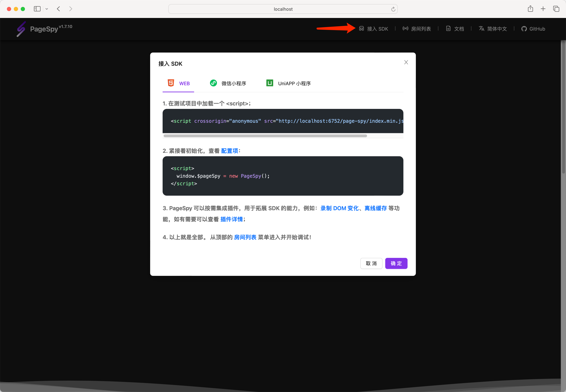
Task: Expand the sidebar dropdown chevron
Action: point(47,9)
